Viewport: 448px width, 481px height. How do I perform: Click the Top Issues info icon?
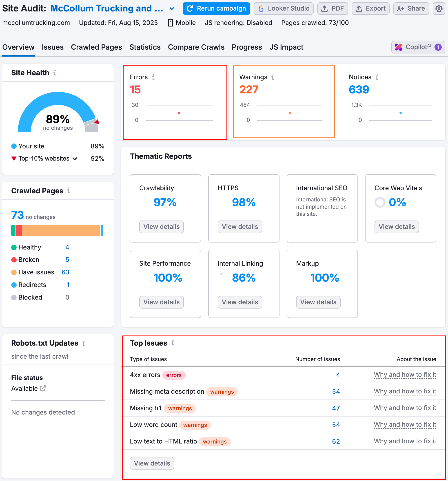pyautogui.click(x=173, y=343)
